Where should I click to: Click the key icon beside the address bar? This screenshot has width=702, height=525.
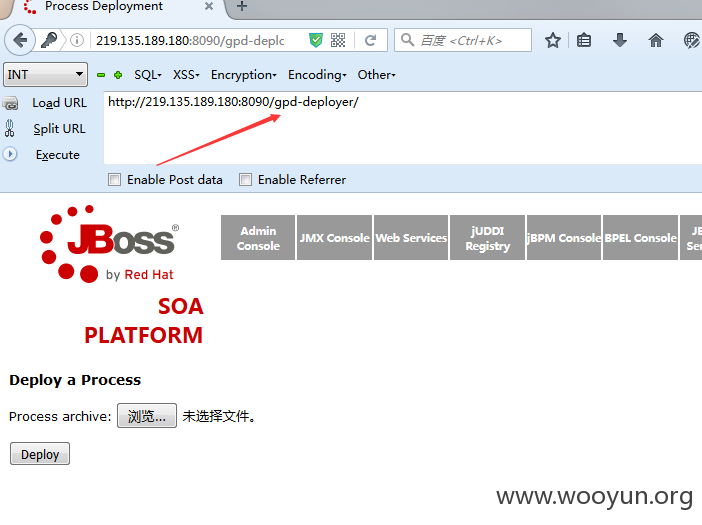click(x=49, y=40)
